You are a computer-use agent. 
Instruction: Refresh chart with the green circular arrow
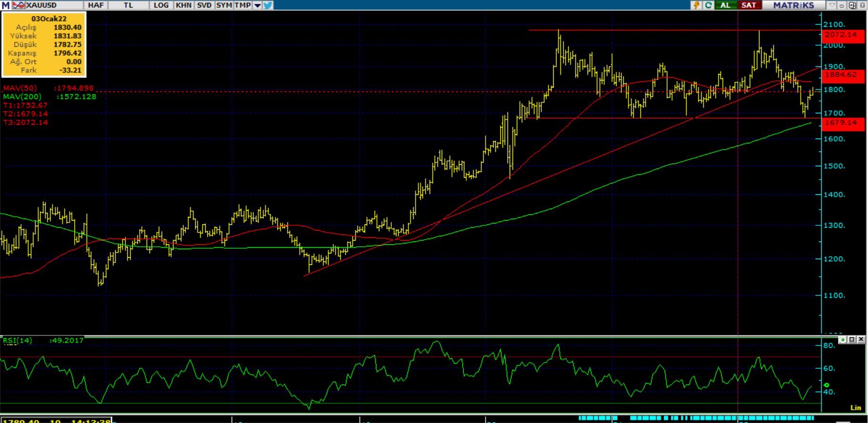click(x=708, y=5)
